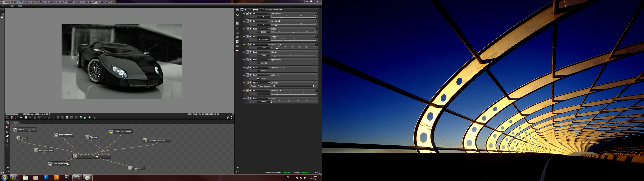
Task: Click the Photoshop icon in the taskbar
Action: (x=46, y=177)
